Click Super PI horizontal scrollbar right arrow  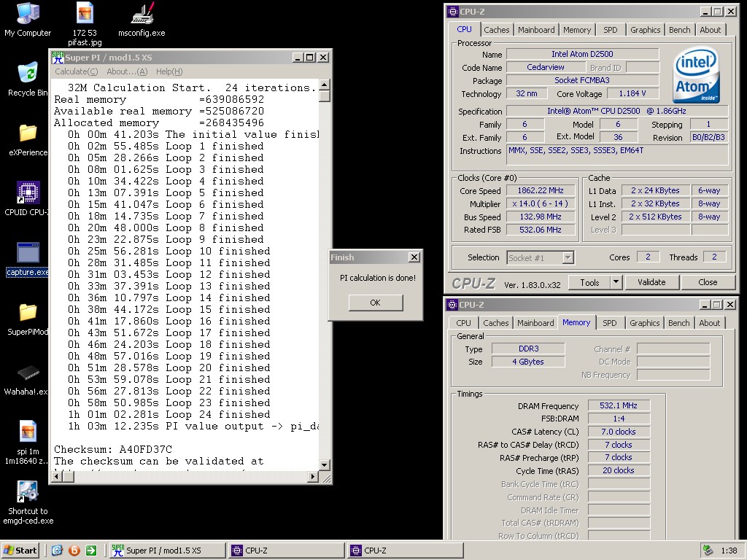312,476
